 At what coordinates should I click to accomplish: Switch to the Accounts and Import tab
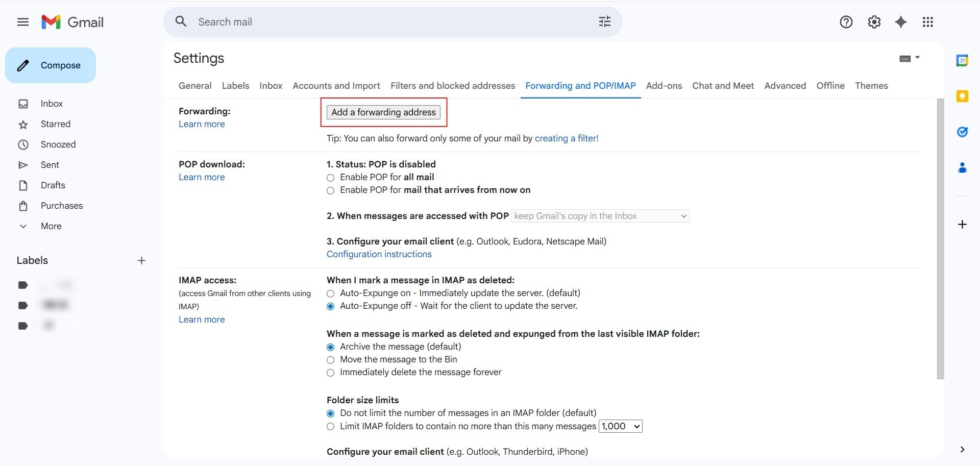point(336,86)
